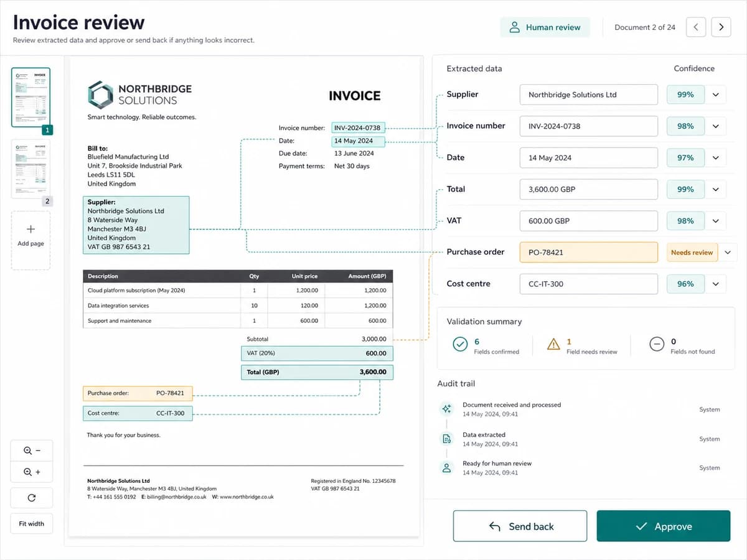Click the Fit width button
This screenshot has height=560, width=747.
point(32,523)
